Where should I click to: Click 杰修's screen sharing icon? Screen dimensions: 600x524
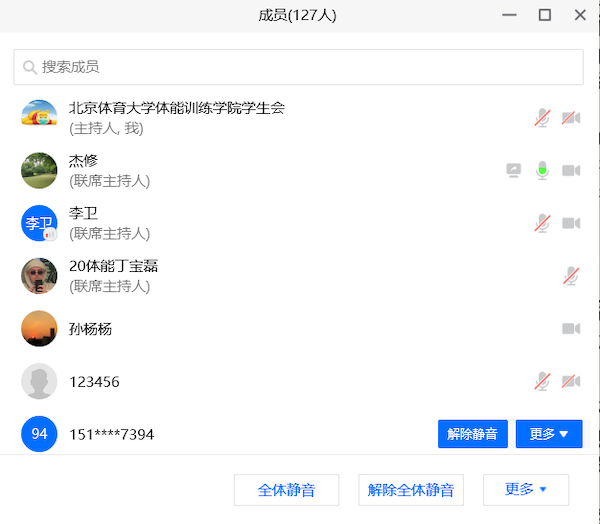tap(514, 170)
